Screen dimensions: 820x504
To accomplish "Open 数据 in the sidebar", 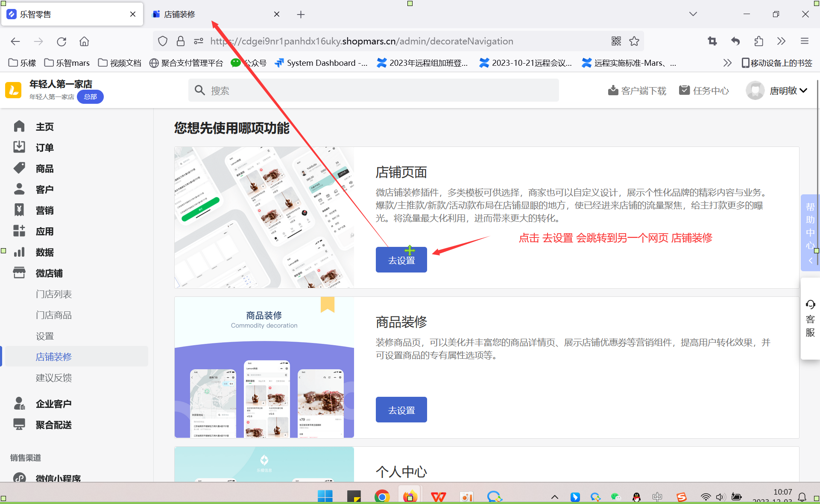I will pos(44,252).
